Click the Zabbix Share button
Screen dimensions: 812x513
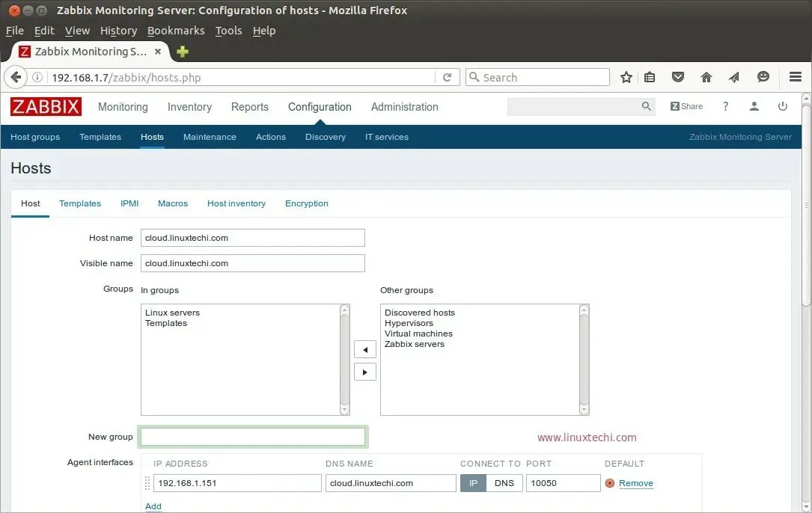coord(686,106)
